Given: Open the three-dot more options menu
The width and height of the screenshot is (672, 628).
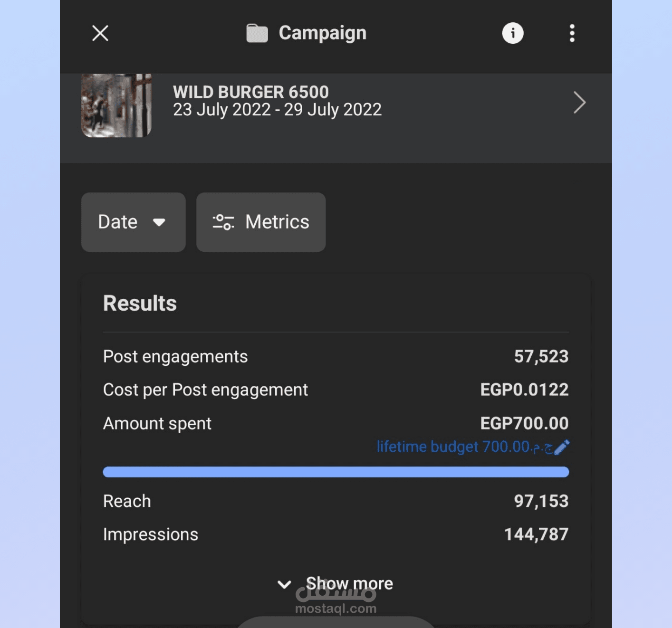Looking at the screenshot, I should (572, 33).
